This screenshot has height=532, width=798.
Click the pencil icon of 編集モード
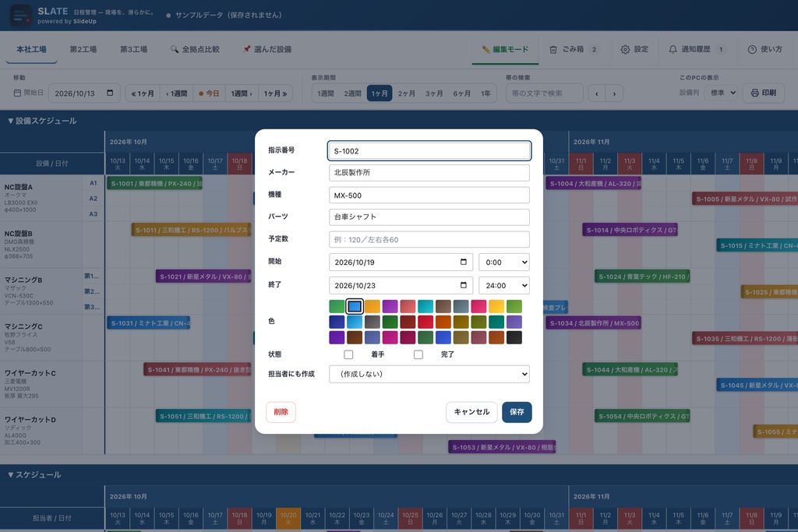[x=486, y=49]
